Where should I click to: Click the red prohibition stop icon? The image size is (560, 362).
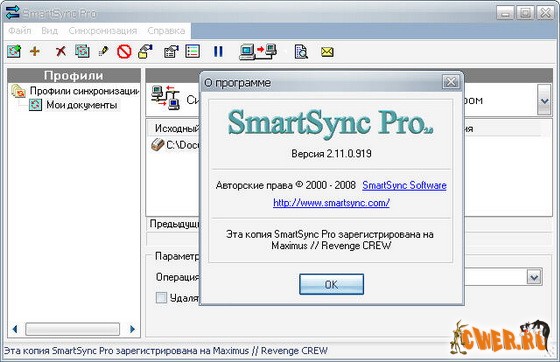[124, 52]
